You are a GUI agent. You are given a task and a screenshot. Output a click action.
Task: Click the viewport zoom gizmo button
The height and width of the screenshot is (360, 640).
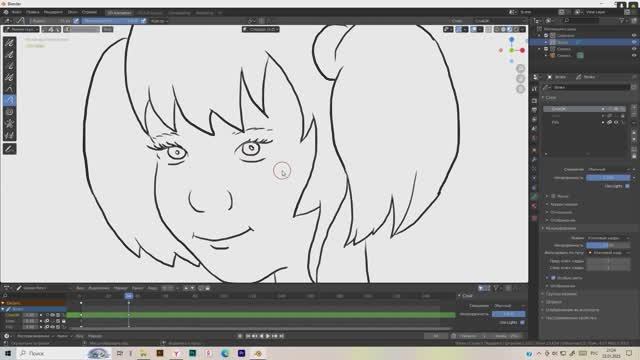(520, 68)
